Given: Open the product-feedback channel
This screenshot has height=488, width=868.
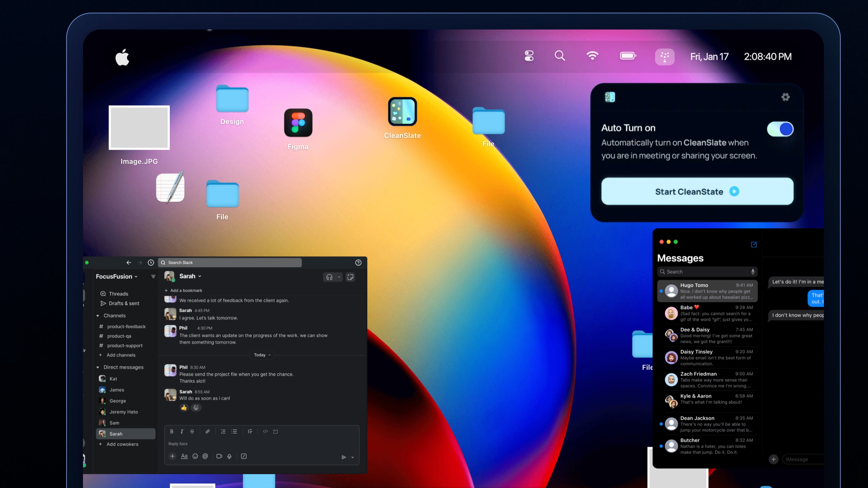Looking at the screenshot, I should (x=122, y=326).
